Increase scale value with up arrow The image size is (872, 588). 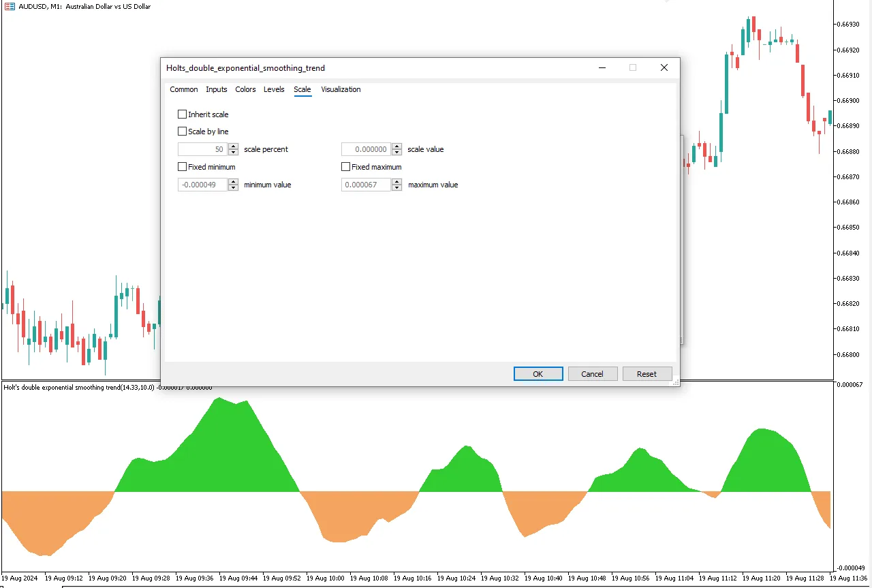point(397,146)
